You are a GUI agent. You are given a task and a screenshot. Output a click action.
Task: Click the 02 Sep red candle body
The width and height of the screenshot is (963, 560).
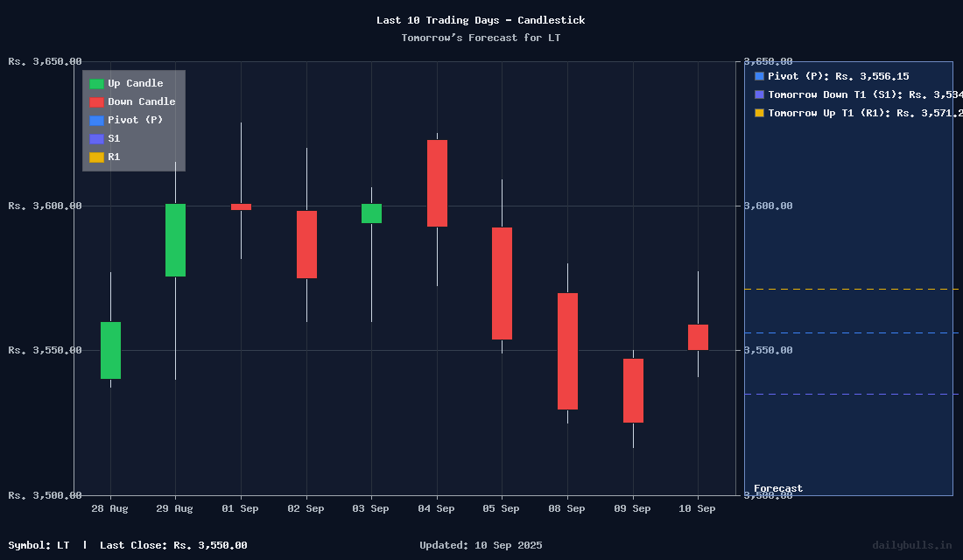pos(307,244)
